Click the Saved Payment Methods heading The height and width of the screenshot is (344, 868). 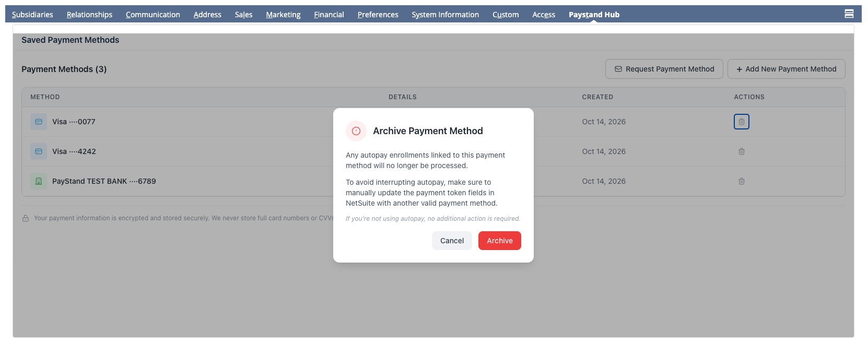coord(70,40)
